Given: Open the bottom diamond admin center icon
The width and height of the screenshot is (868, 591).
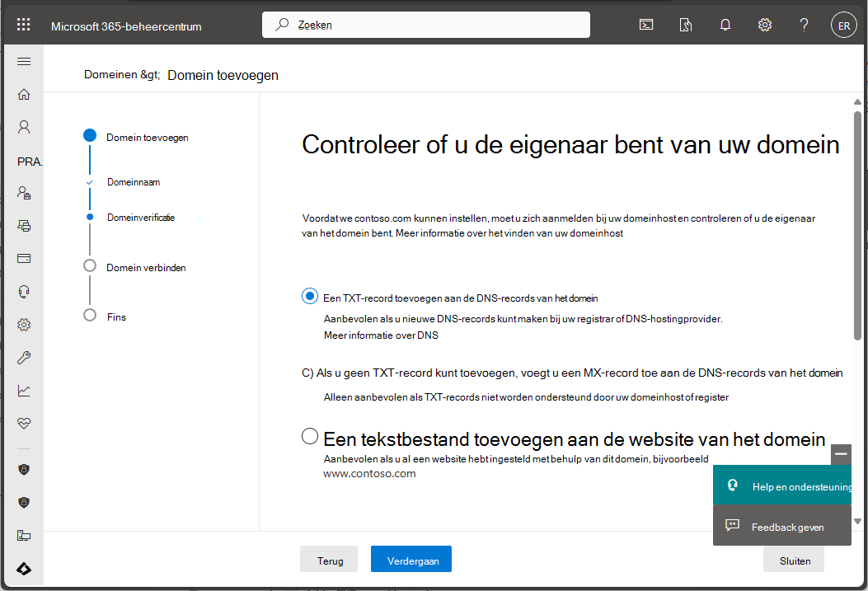Looking at the screenshot, I should tap(24, 569).
